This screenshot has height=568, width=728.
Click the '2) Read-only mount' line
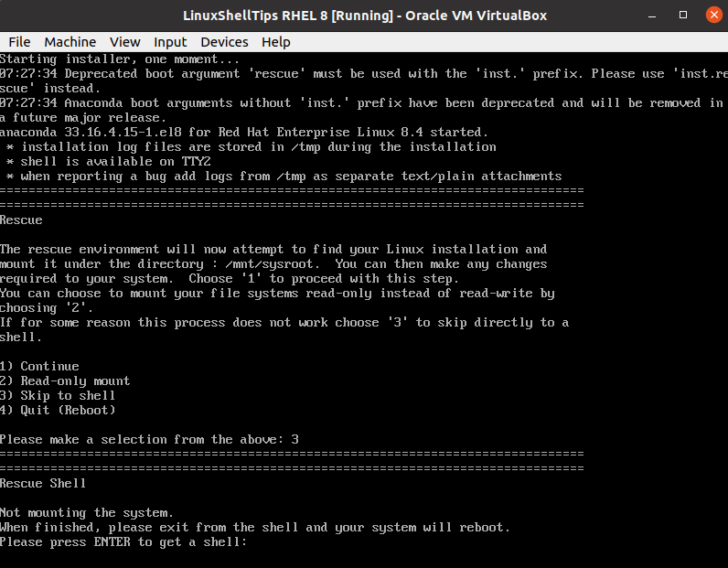tap(65, 380)
